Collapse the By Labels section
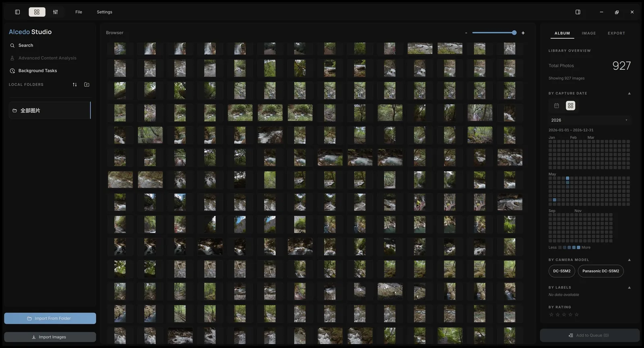Screen dimensions: 644x348 [629, 288]
